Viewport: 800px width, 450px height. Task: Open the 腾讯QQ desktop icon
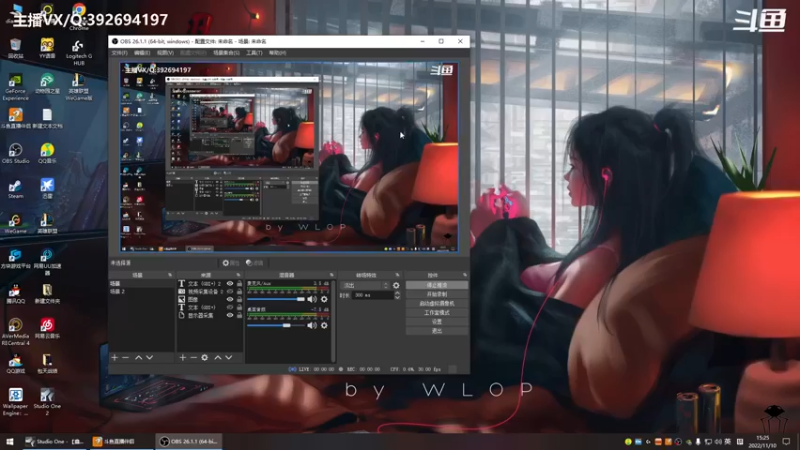[x=15, y=293]
